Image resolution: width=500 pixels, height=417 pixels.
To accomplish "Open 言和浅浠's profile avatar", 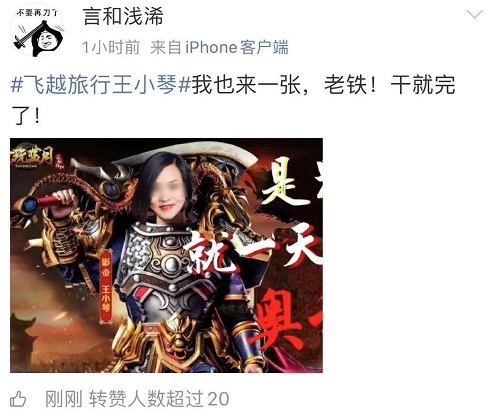I will point(37,30).
